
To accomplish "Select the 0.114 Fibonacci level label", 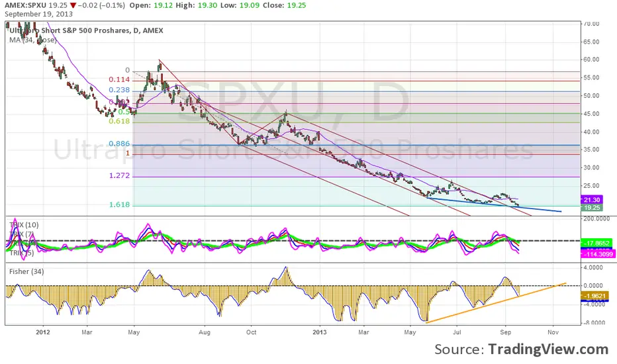I will click(x=119, y=80).
